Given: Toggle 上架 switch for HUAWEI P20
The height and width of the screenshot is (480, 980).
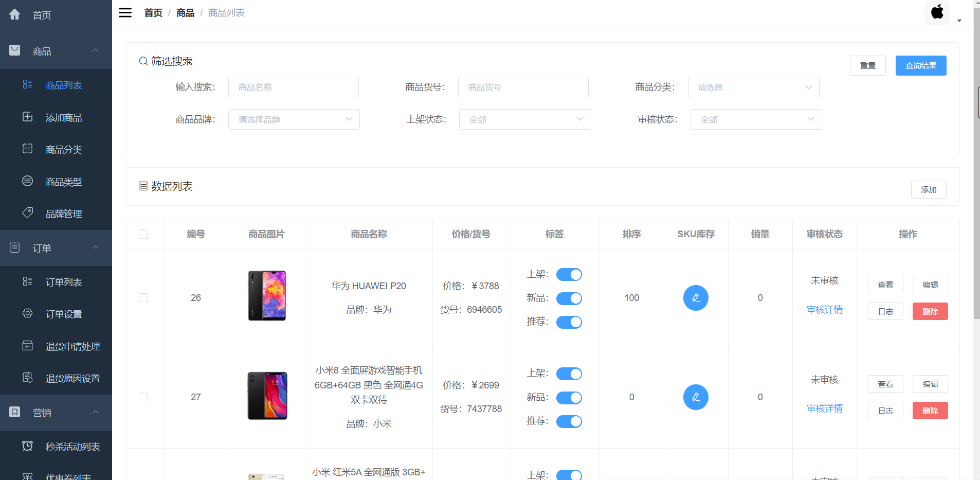Looking at the screenshot, I should coord(569,275).
